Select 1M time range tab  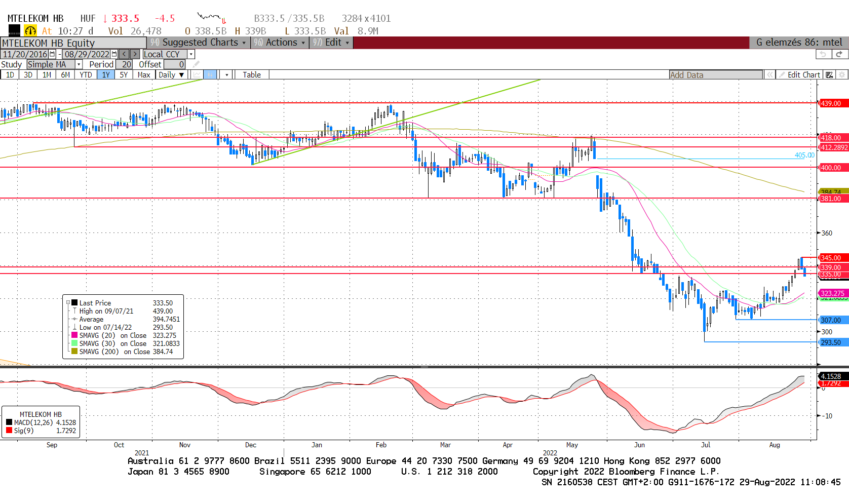pos(47,75)
